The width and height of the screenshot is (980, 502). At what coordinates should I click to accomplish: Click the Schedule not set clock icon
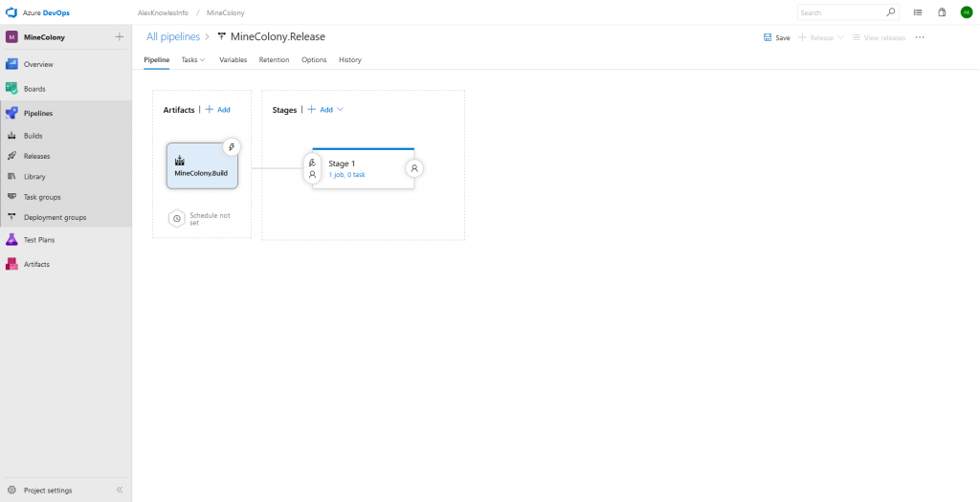[177, 219]
